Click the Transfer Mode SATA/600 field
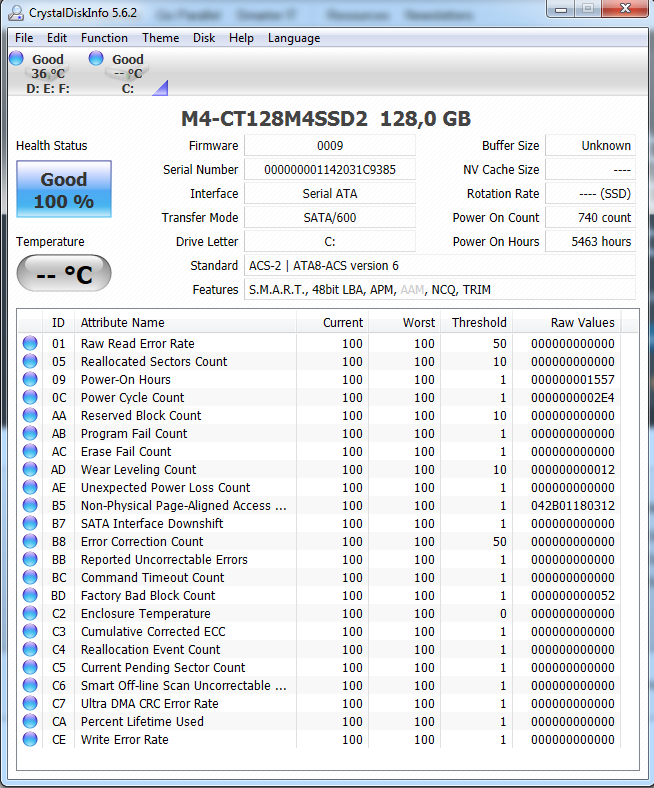This screenshot has width=654, height=788. (330, 218)
